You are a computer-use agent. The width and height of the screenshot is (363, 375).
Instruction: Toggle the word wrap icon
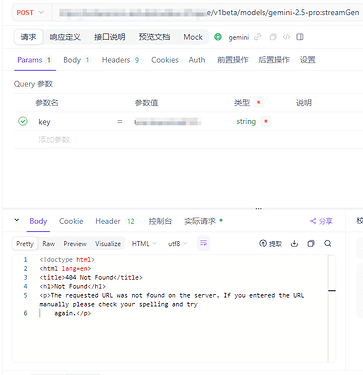coord(203,243)
